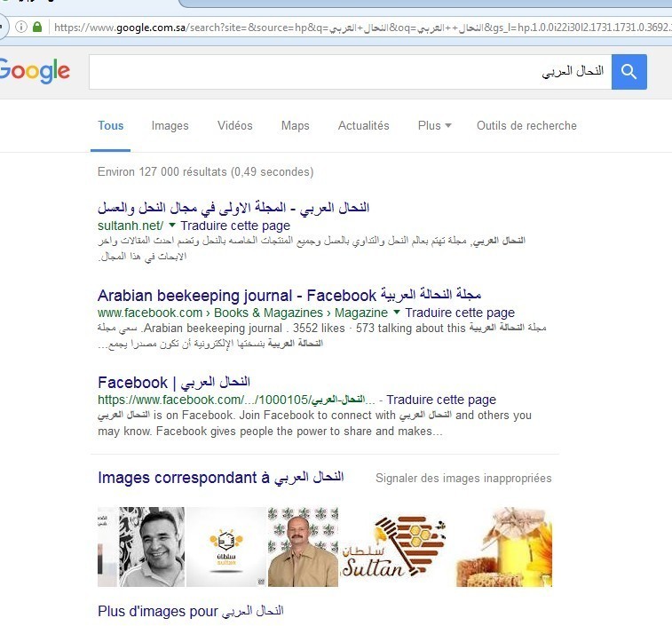Image resolution: width=672 pixels, height=626 pixels.
Task: Open dropdown arrow after Magazine breadcrumb
Action: tap(397, 312)
